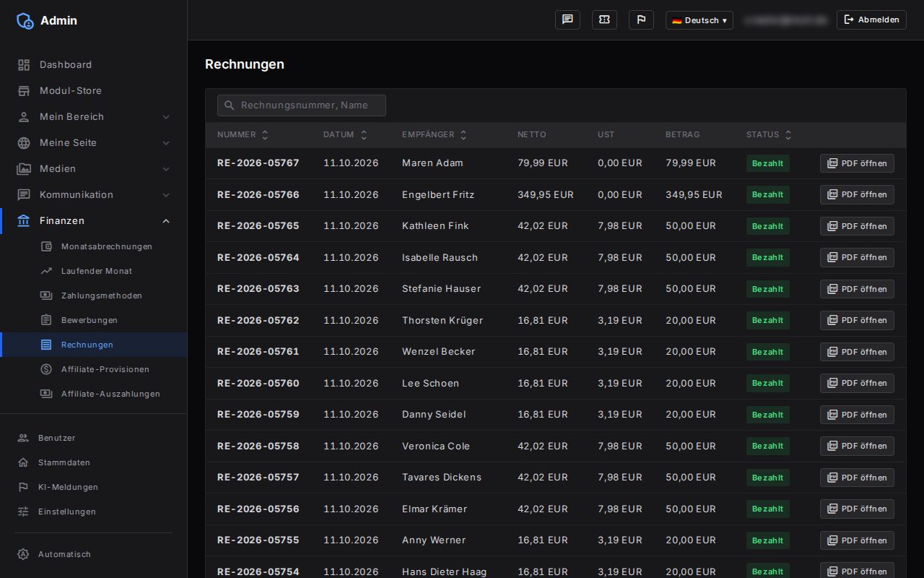The image size is (924, 578).
Task: Sort the table by Nummer column
Action: point(243,135)
